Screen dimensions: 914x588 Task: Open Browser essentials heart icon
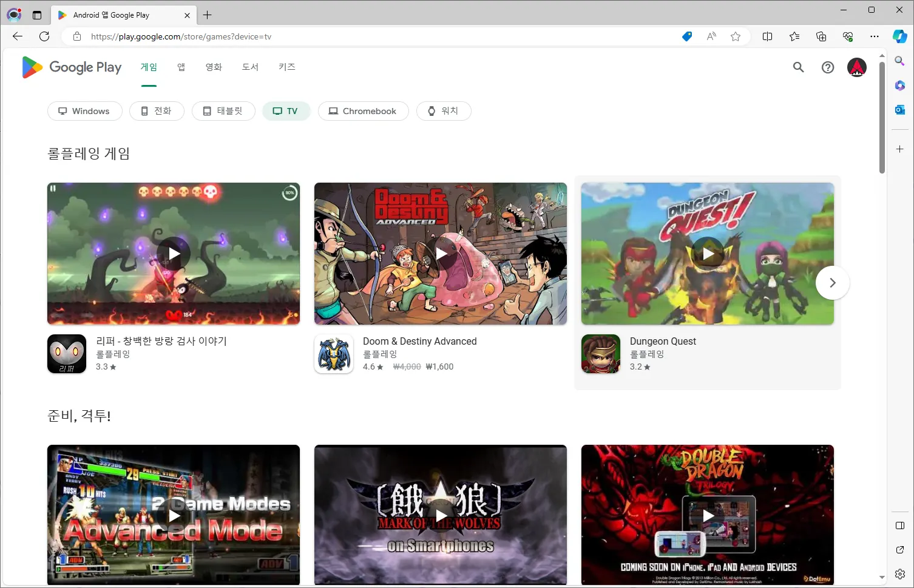click(x=848, y=36)
